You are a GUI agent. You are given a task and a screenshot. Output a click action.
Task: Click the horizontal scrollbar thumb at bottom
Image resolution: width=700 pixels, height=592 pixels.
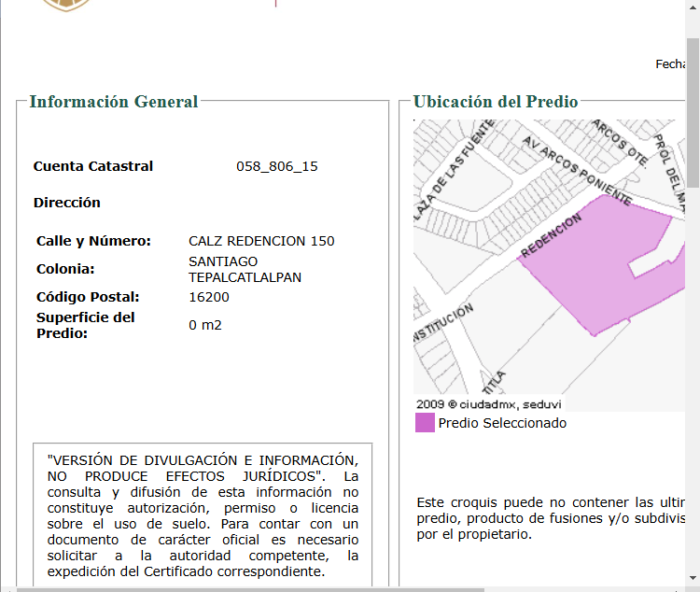[250, 590]
